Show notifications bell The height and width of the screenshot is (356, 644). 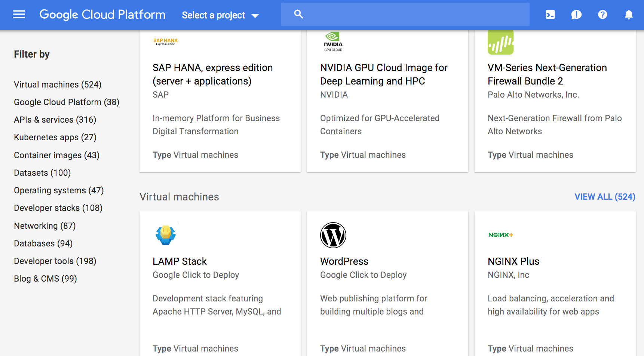[x=629, y=15]
